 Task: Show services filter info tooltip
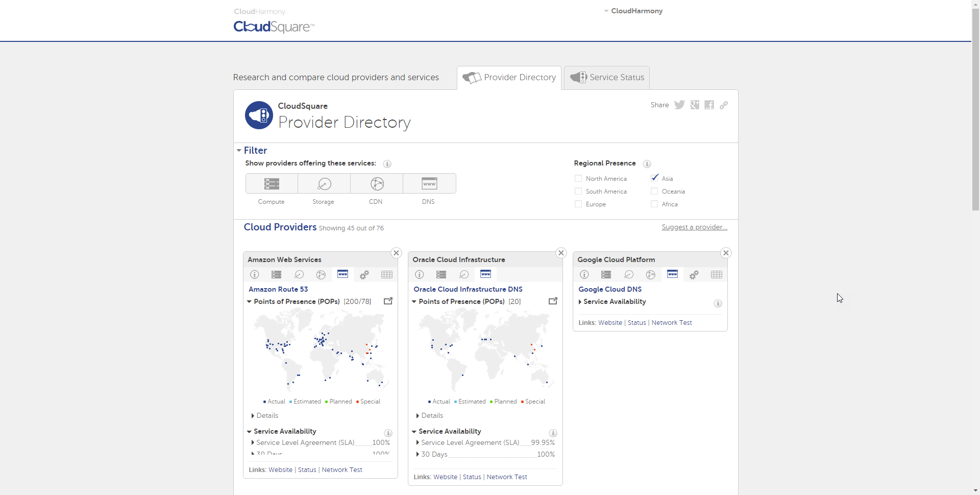click(387, 164)
